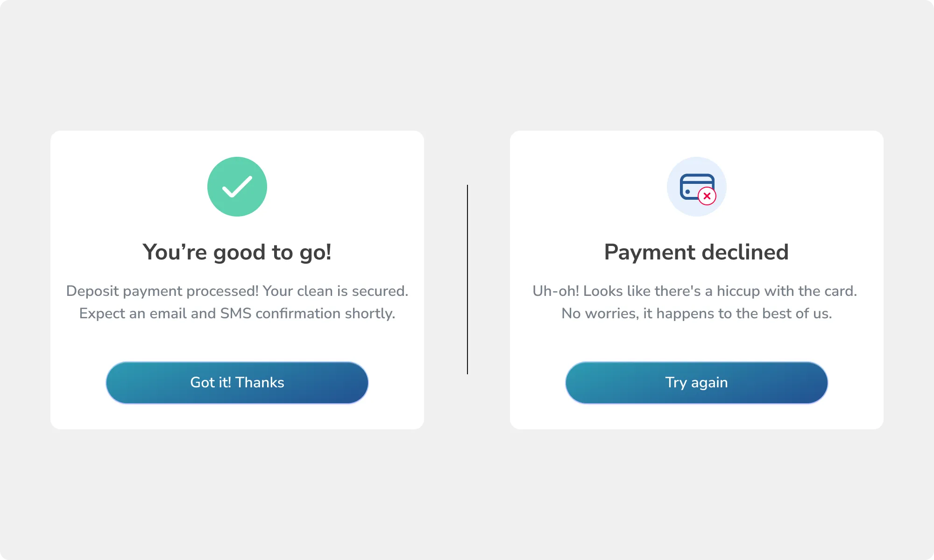
Task: Click the "You're good to go!" heading
Action: [237, 252]
